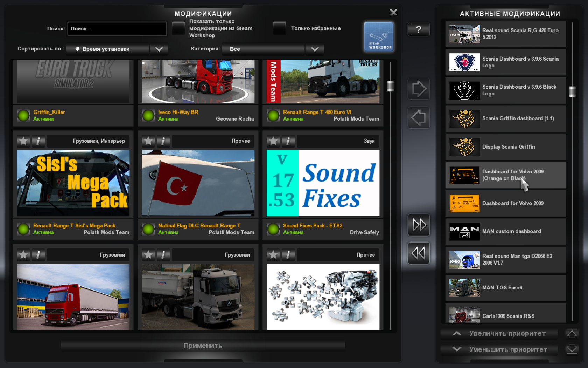Toggle Natinal Flag DLC active indicator

(148, 229)
